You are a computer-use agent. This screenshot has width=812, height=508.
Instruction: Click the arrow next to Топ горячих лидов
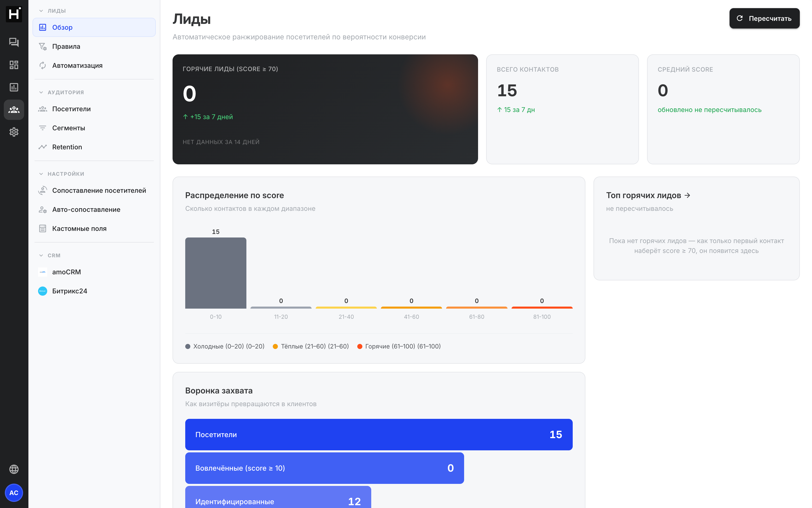[x=687, y=195]
